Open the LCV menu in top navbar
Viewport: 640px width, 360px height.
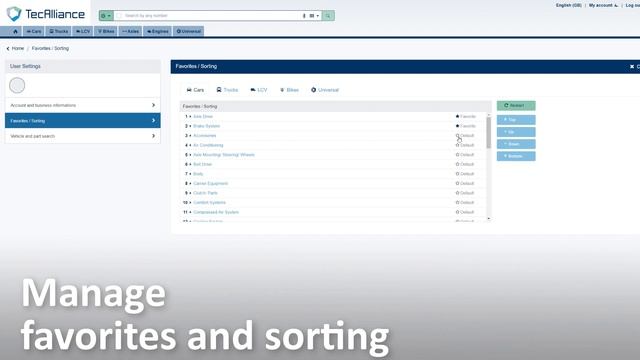(x=82, y=31)
